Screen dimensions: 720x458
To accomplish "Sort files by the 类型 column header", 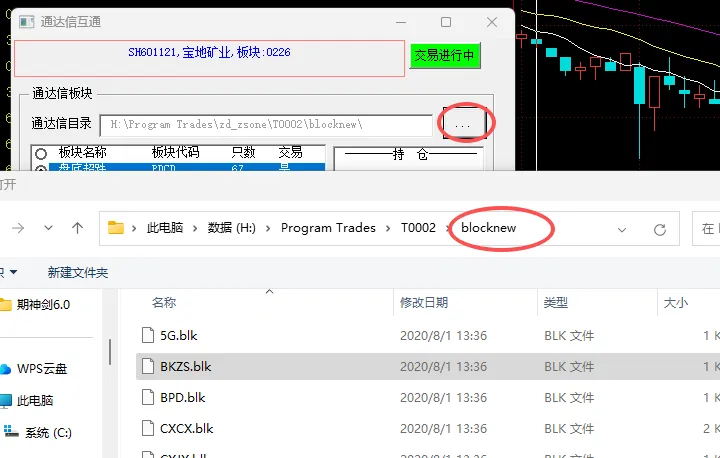I will coord(556,303).
